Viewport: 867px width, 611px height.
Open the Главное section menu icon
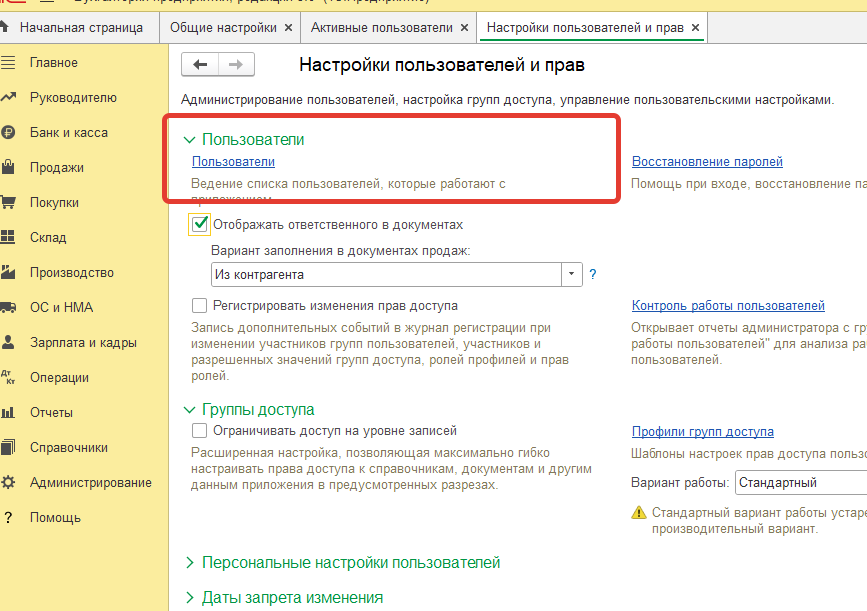[8, 62]
